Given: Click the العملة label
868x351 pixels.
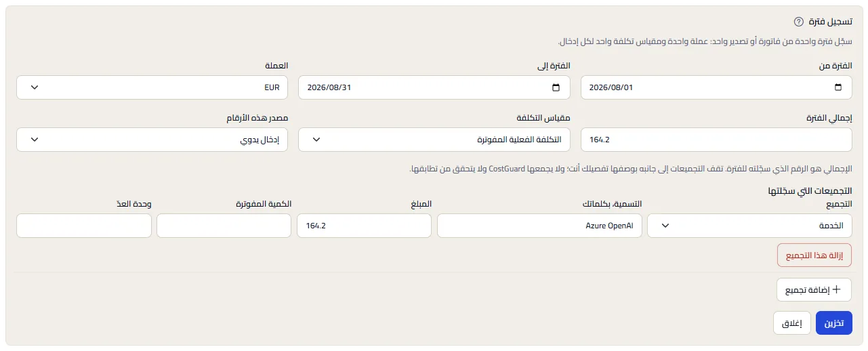Looking at the screenshot, I should (276, 66).
